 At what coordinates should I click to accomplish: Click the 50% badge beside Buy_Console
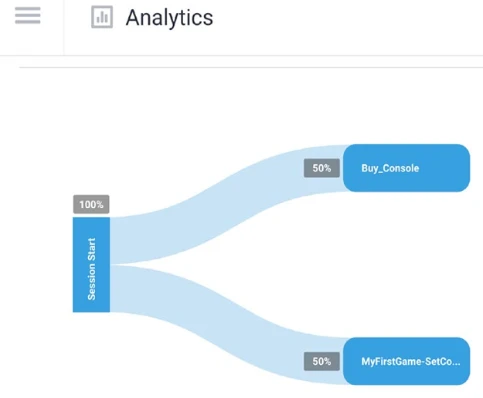[x=322, y=168]
